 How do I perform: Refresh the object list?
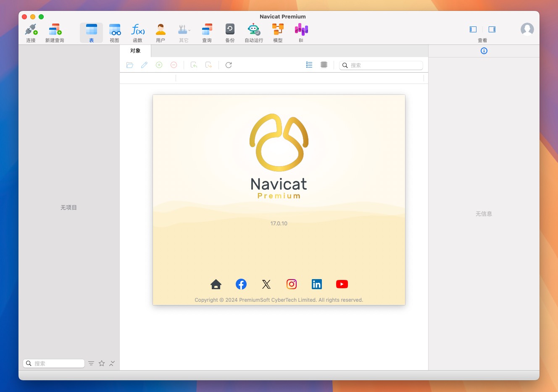tap(229, 65)
